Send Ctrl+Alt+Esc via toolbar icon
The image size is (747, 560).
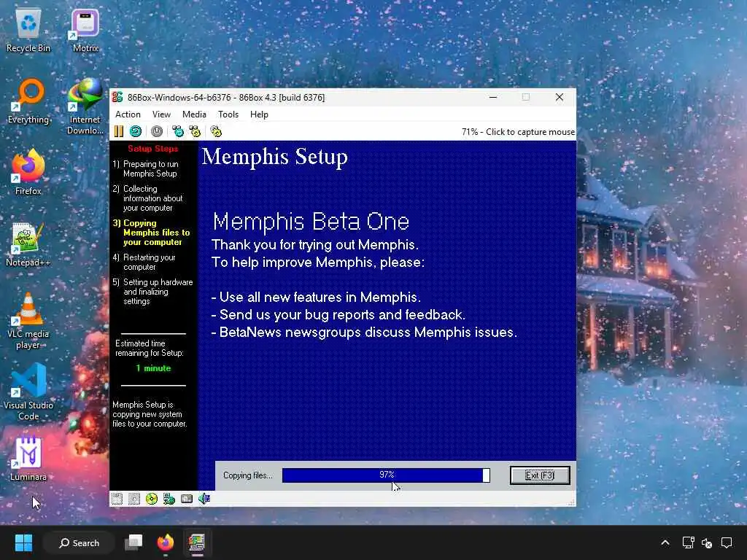pyautogui.click(x=195, y=131)
